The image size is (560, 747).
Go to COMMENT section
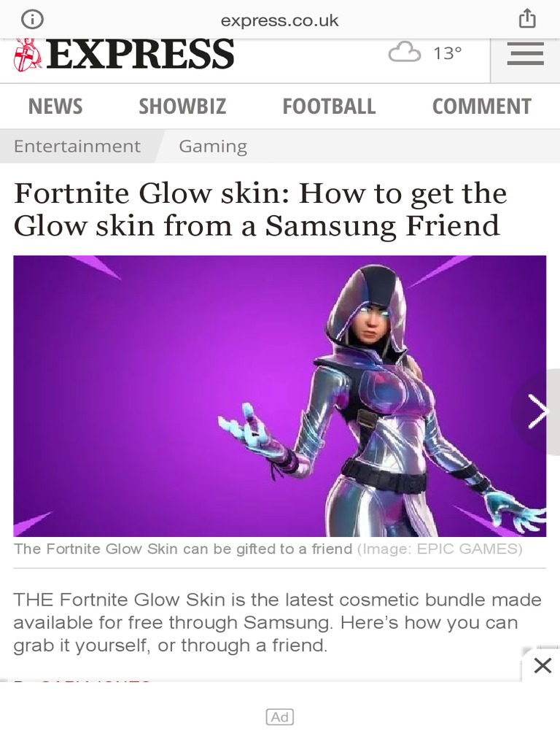pos(481,107)
